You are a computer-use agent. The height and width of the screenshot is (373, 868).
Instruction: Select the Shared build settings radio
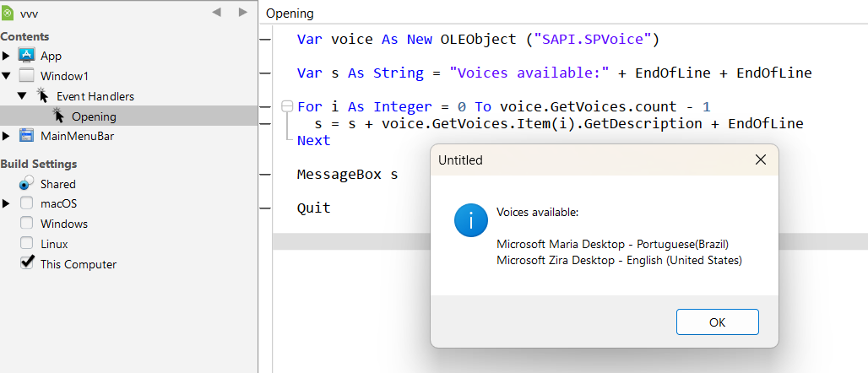26,183
